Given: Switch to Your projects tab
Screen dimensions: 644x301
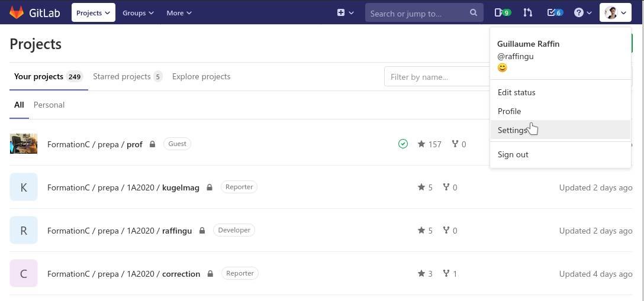Looking at the screenshot, I should [x=49, y=77].
